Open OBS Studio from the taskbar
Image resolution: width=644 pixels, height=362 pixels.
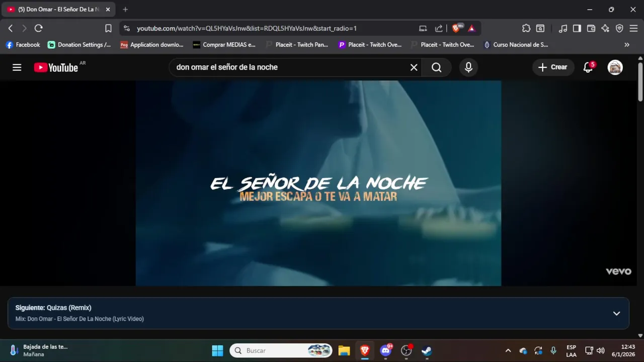(407, 350)
